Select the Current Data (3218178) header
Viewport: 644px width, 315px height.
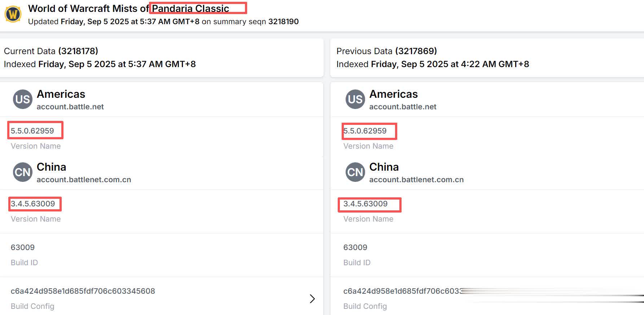51,51
